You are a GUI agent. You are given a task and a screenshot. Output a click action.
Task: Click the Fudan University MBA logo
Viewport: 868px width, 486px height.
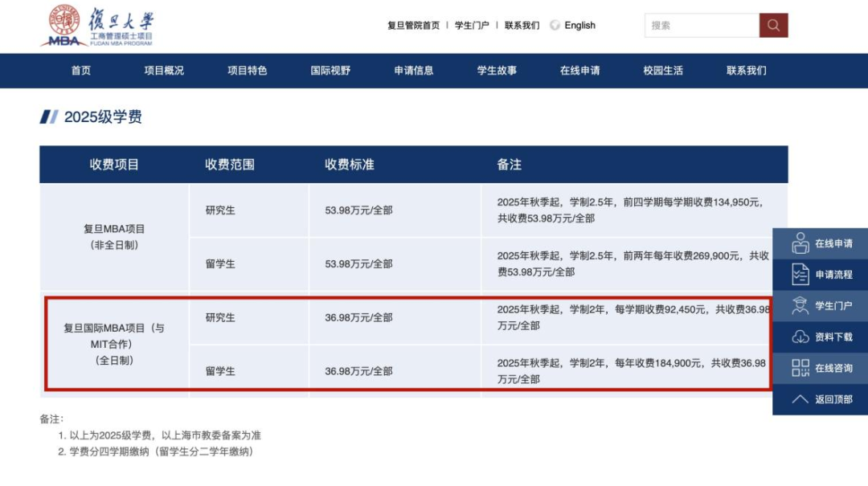coord(97,26)
